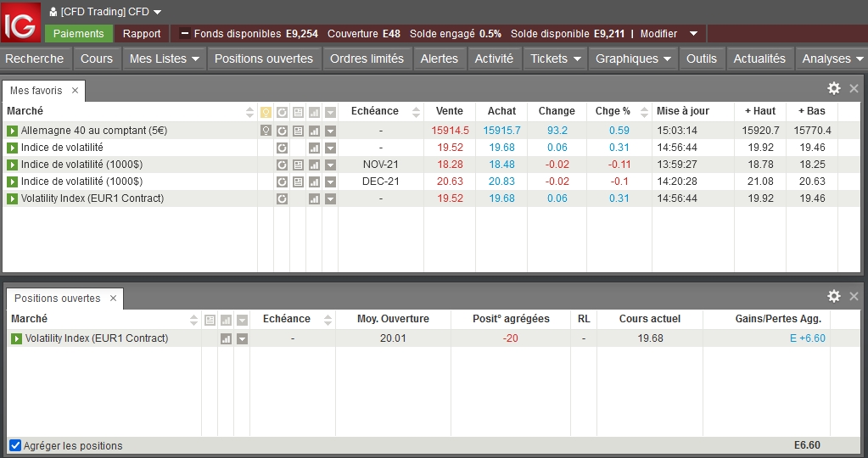Viewport: 868px width, 458px height.
Task: Open the Activité section
Action: tap(494, 59)
